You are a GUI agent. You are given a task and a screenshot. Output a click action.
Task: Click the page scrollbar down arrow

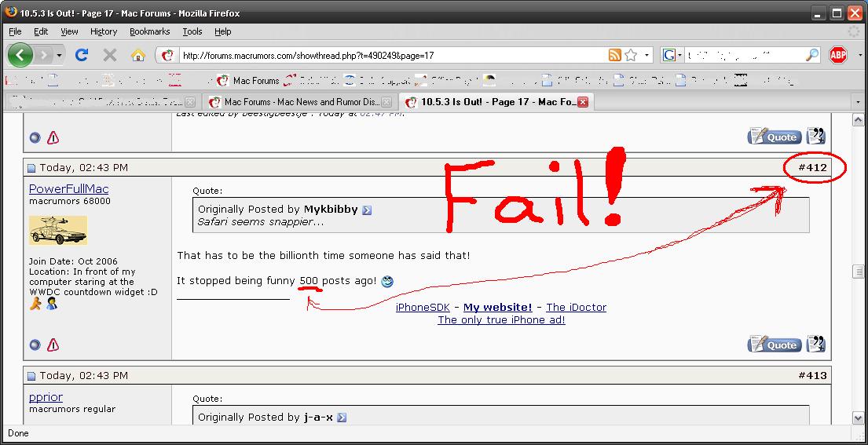(x=858, y=418)
